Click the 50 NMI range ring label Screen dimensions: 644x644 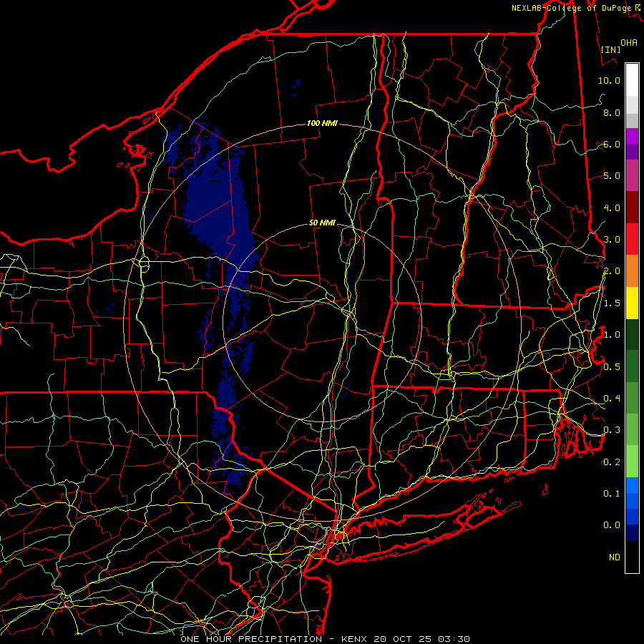point(322,223)
